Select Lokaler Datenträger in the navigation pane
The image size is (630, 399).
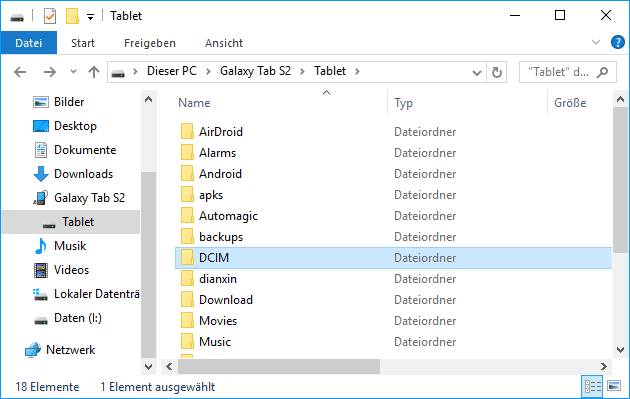click(96, 294)
